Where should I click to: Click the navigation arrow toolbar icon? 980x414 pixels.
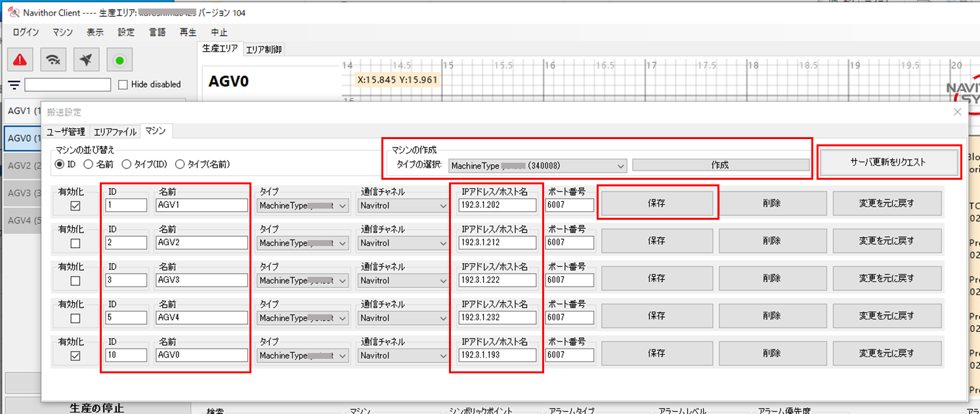[87, 60]
